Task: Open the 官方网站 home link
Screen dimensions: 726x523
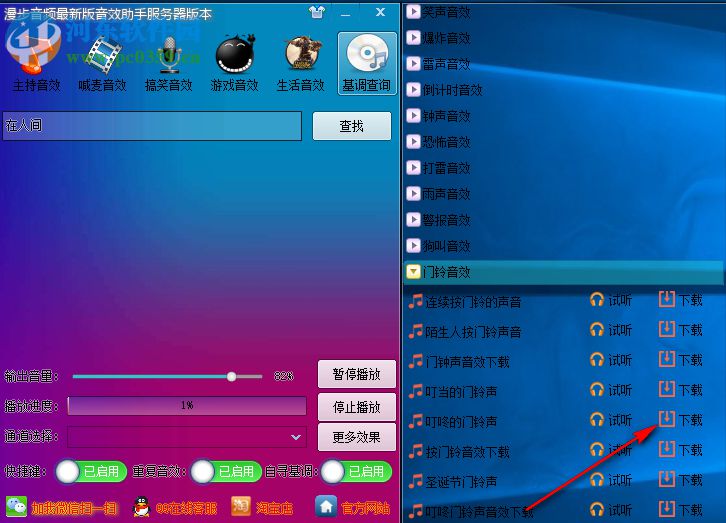Action: coord(352,508)
